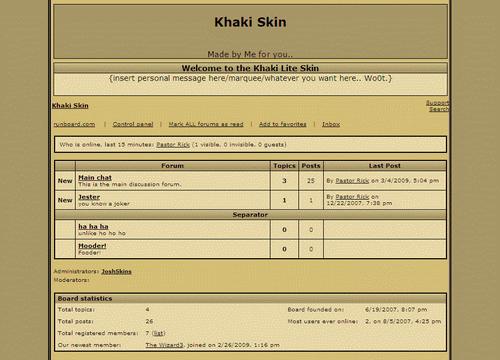Click the Add to favorites link
Screen dimensions: 500x360
pyautogui.click(x=283, y=124)
